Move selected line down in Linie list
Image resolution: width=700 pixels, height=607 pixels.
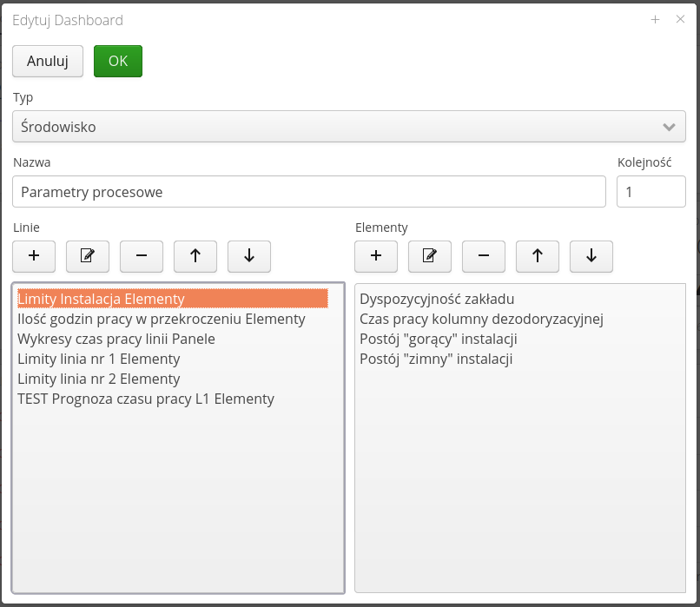click(x=249, y=256)
